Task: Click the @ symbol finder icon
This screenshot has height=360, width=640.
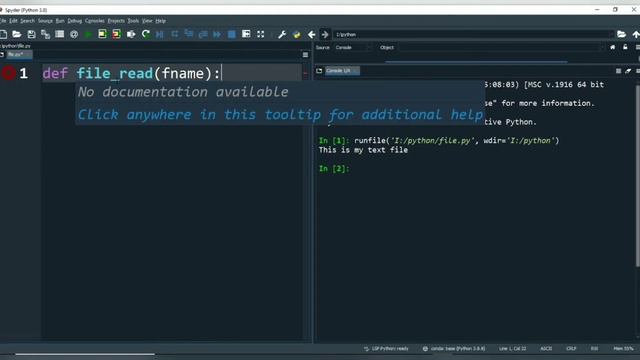Action: tap(74, 34)
